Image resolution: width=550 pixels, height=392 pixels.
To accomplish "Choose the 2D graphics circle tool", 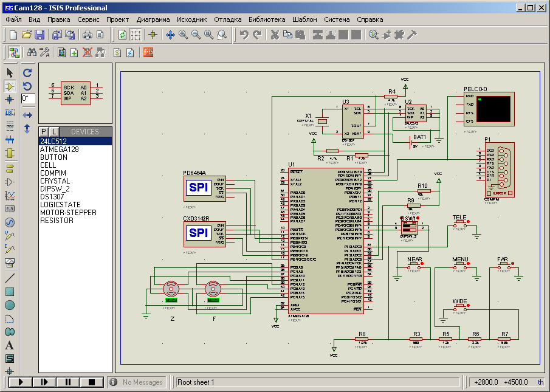I will (10, 305).
